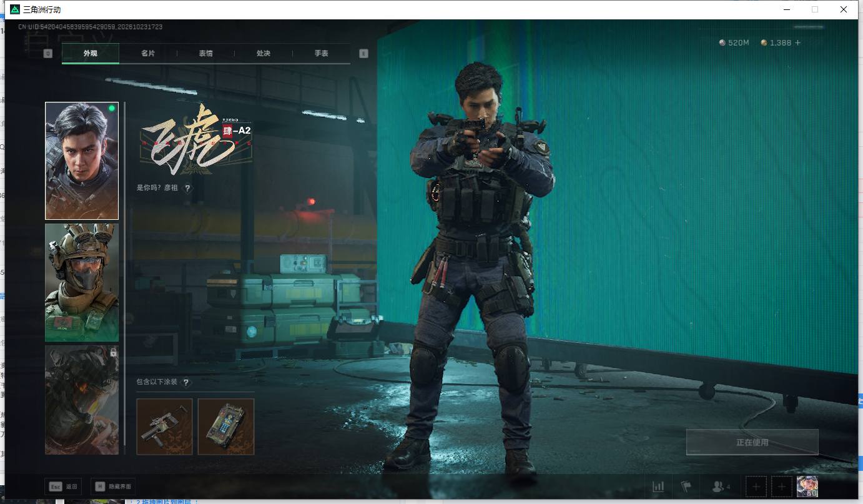863x504 pixels.
Task: Open help icon beside 包含以下涂装
Action: pyautogui.click(x=185, y=382)
